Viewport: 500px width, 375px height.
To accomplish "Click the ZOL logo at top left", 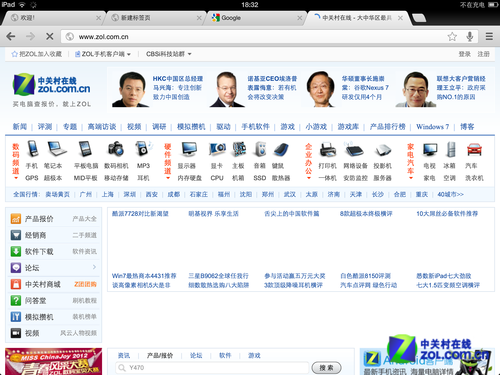I will 52,84.
